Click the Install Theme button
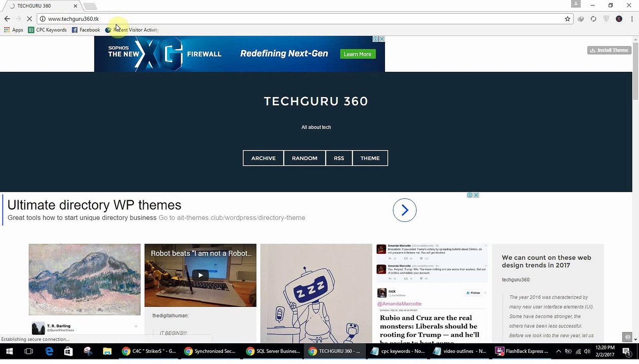This screenshot has height=364, width=639. point(609,50)
